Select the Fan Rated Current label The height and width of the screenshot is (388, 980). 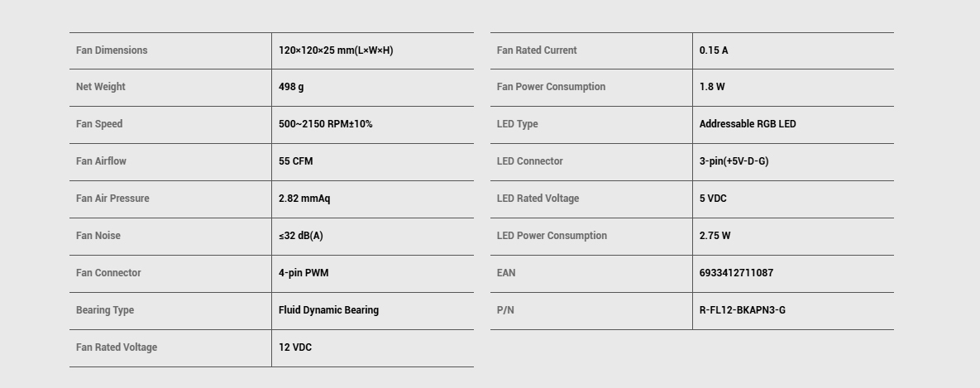[536, 50]
